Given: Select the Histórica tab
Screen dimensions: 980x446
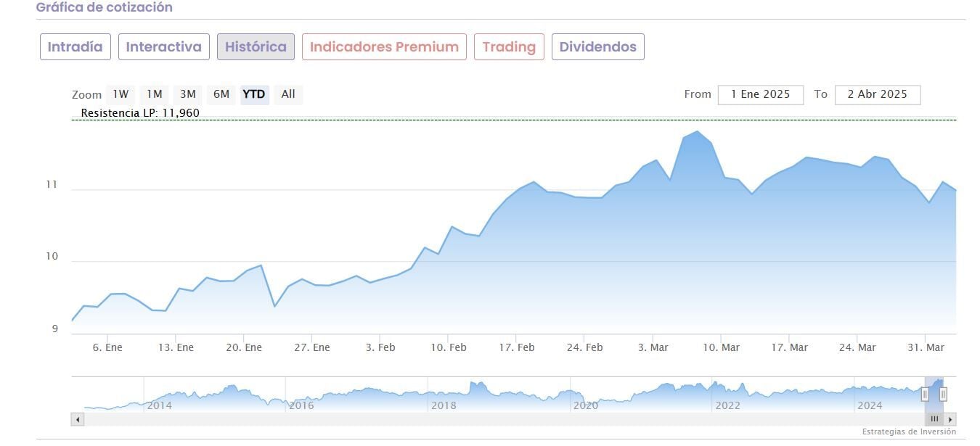Looking at the screenshot, I should coord(256,47).
